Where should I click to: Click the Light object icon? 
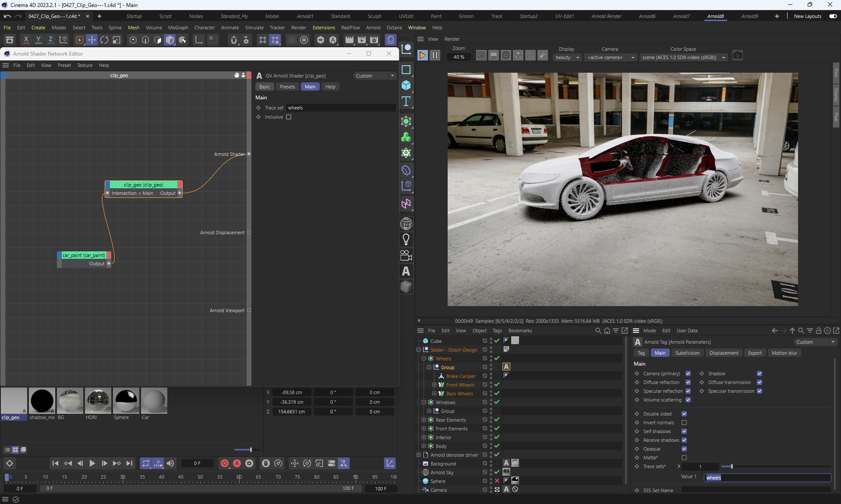(x=406, y=239)
